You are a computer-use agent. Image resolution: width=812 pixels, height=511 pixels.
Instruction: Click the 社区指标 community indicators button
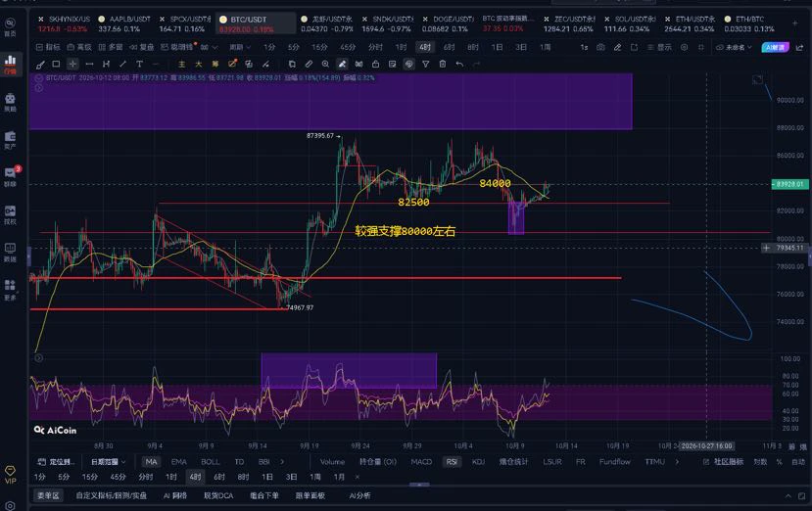click(x=724, y=461)
